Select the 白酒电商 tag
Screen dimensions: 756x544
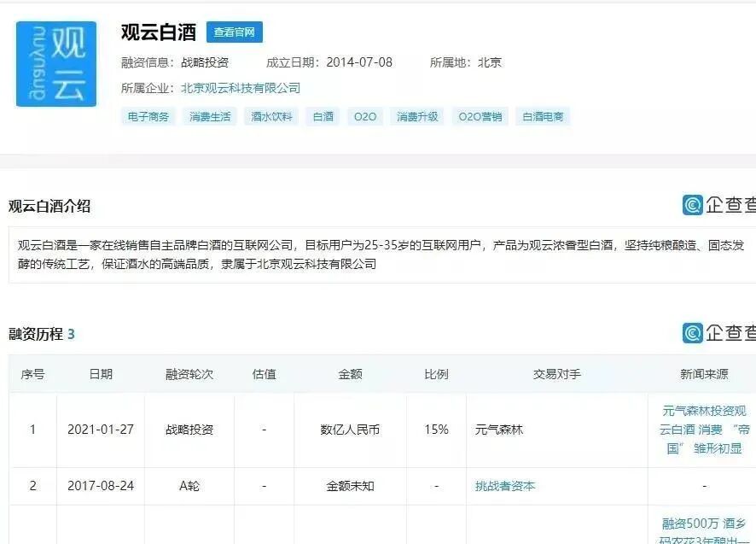point(543,116)
